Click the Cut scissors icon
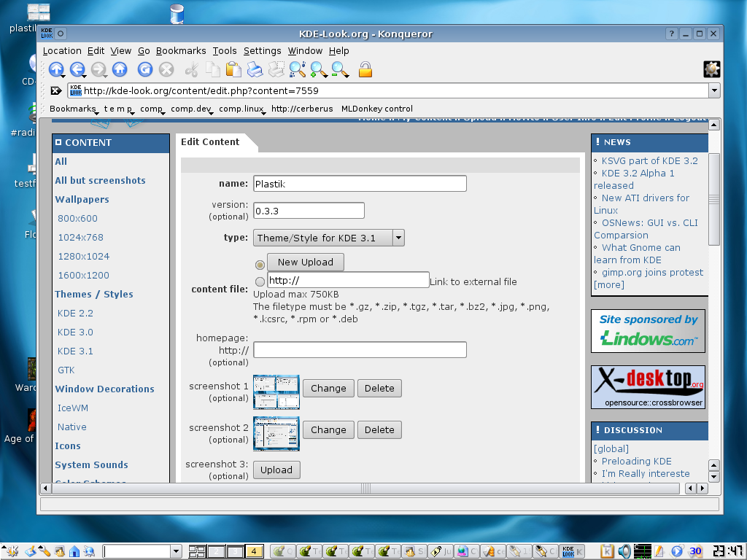The image size is (747, 560). [192, 70]
